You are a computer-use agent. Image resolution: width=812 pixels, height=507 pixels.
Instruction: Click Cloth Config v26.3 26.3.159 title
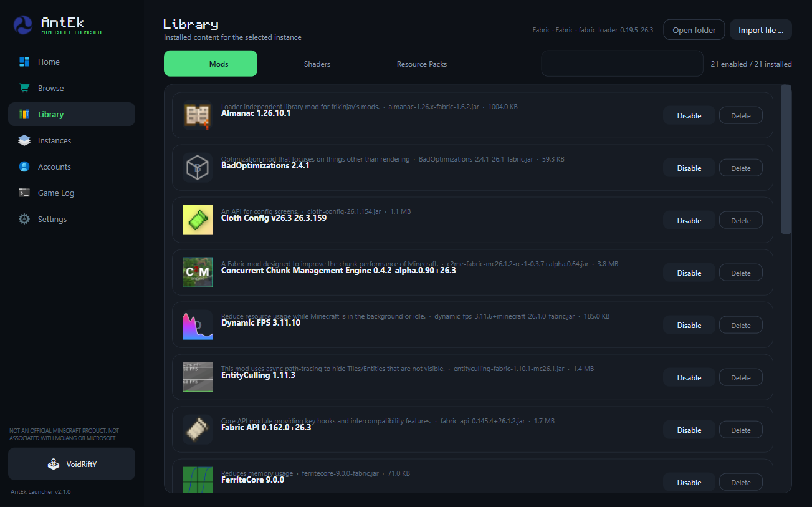coord(274,218)
